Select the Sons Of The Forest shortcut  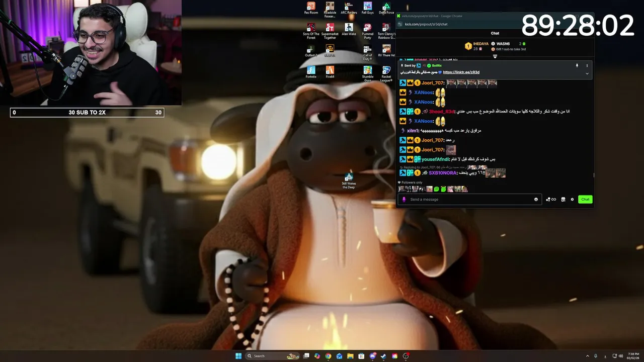click(x=311, y=31)
